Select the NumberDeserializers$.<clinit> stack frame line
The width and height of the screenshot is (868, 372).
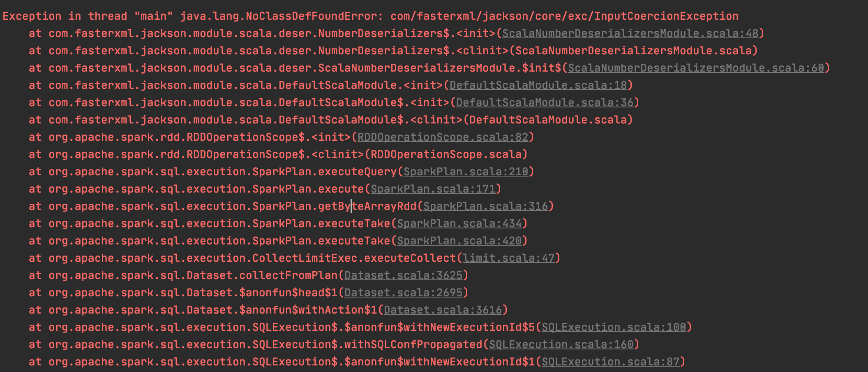coord(393,51)
